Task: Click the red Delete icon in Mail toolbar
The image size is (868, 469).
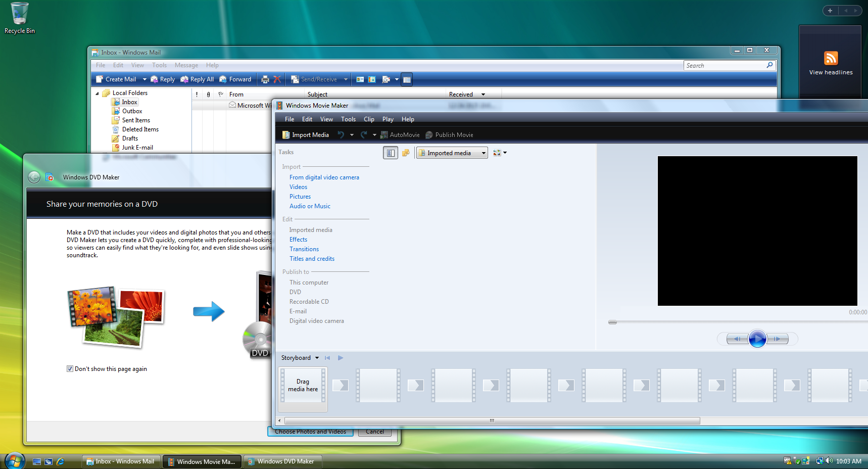Action: pos(277,79)
